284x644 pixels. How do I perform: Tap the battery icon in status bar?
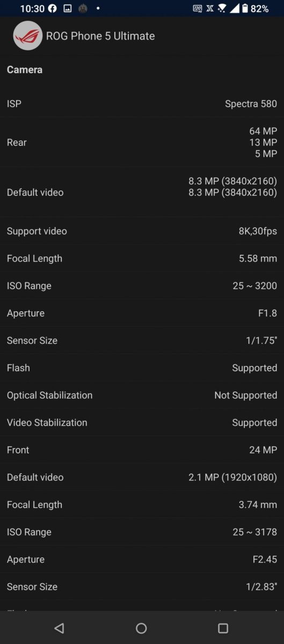pos(245,9)
